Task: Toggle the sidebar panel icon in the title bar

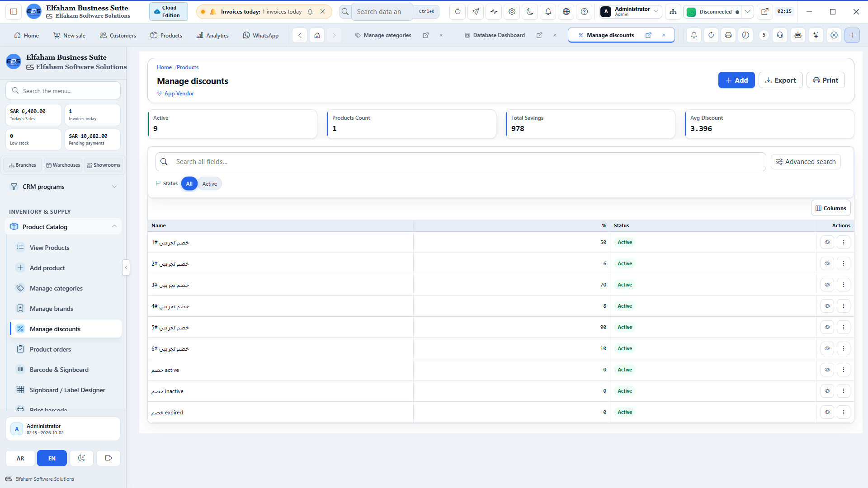Action: pos(14,12)
